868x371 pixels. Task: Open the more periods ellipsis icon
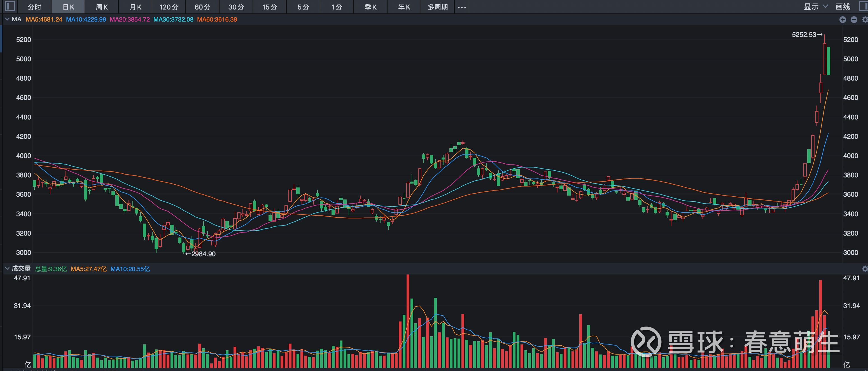(462, 6)
